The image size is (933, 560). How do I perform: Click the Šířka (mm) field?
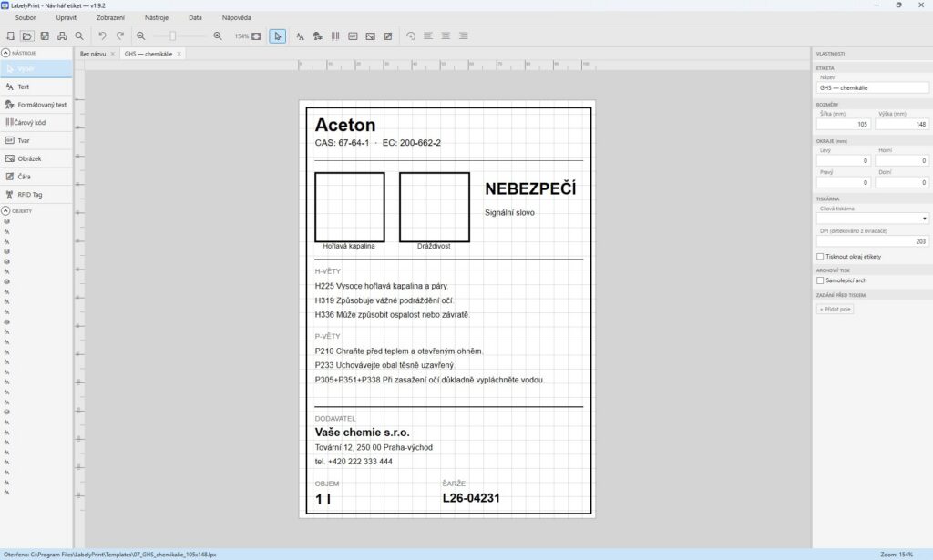click(844, 124)
